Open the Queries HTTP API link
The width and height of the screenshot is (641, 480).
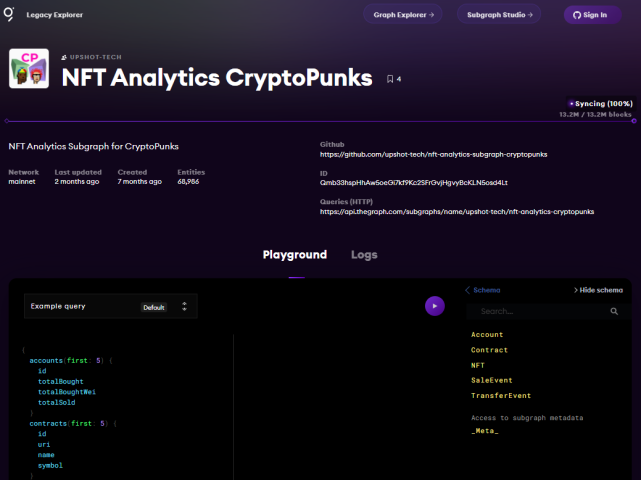(x=456, y=212)
